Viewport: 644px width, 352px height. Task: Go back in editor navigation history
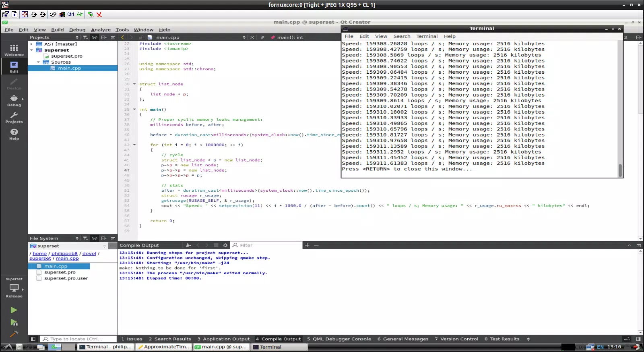[123, 37]
